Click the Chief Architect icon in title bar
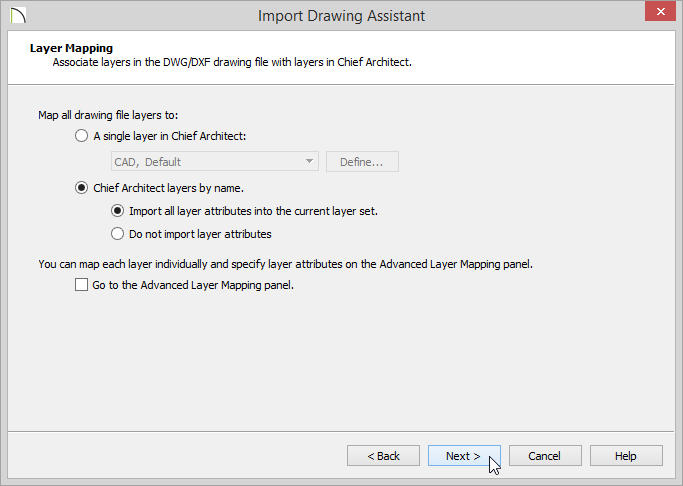 (18, 15)
